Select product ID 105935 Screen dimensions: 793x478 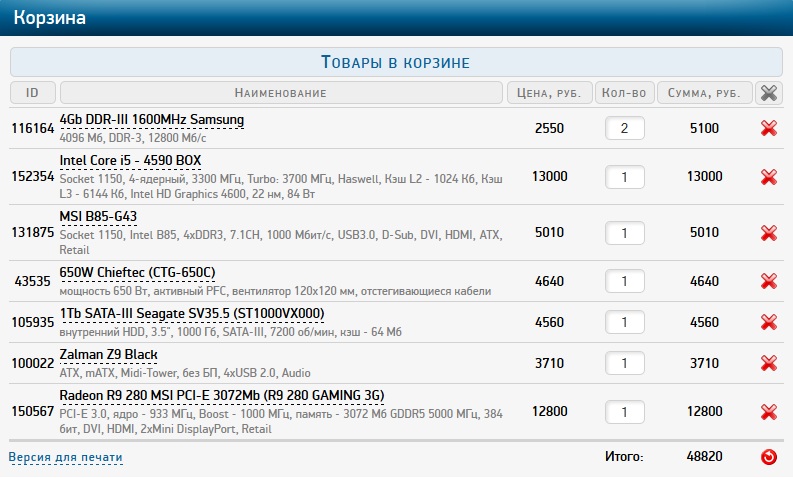coord(33,322)
